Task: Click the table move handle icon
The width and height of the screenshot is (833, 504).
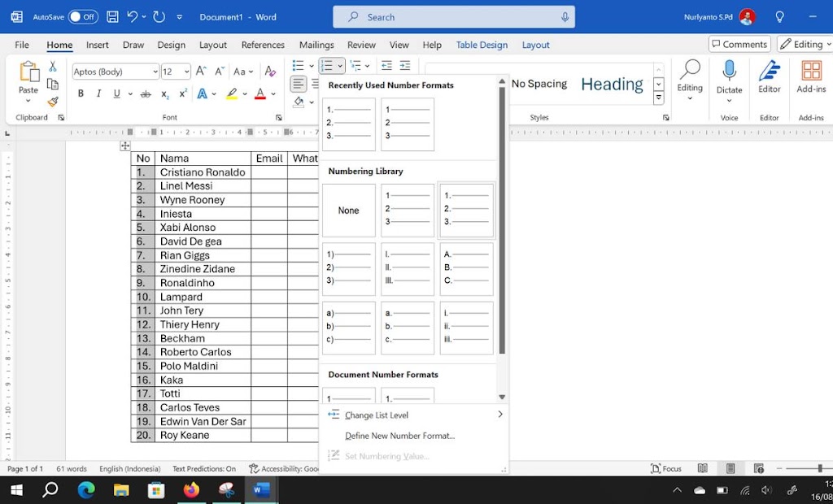Action: (124, 146)
